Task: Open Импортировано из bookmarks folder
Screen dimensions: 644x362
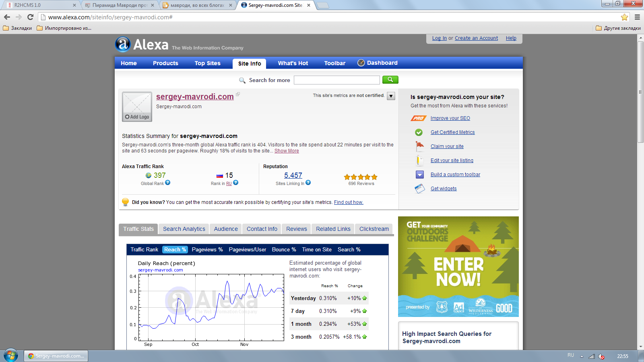Action: tap(64, 28)
